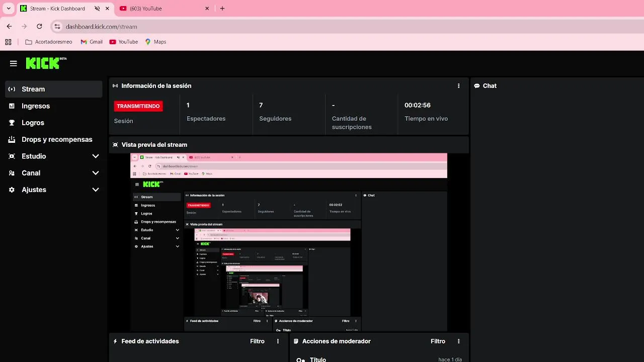Viewport: 644px width, 362px height.
Task: Click the muted speaker icon on the Kick tab
Action: [x=97, y=9]
